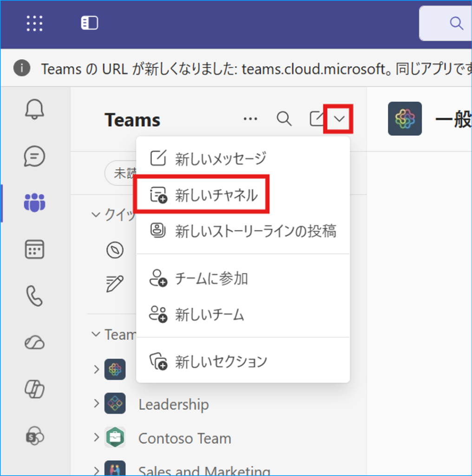Click the search magnifier in top bar
The width and height of the screenshot is (472, 476).
click(x=456, y=23)
